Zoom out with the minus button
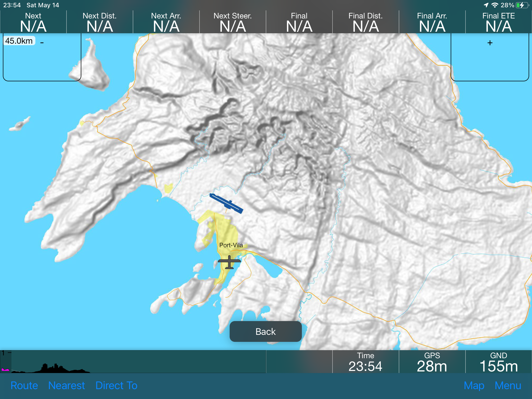This screenshot has width=532, height=399. (x=42, y=43)
